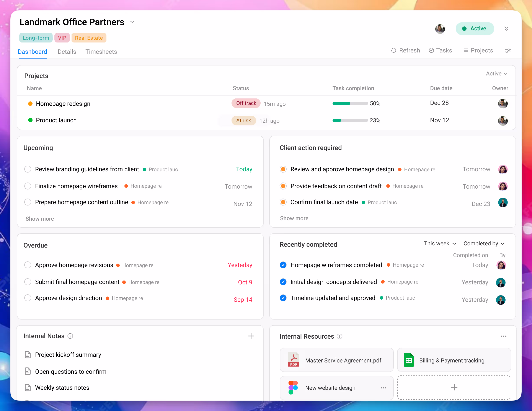
Task: Click the Homepage redesign progress bar
Action: [350, 103]
